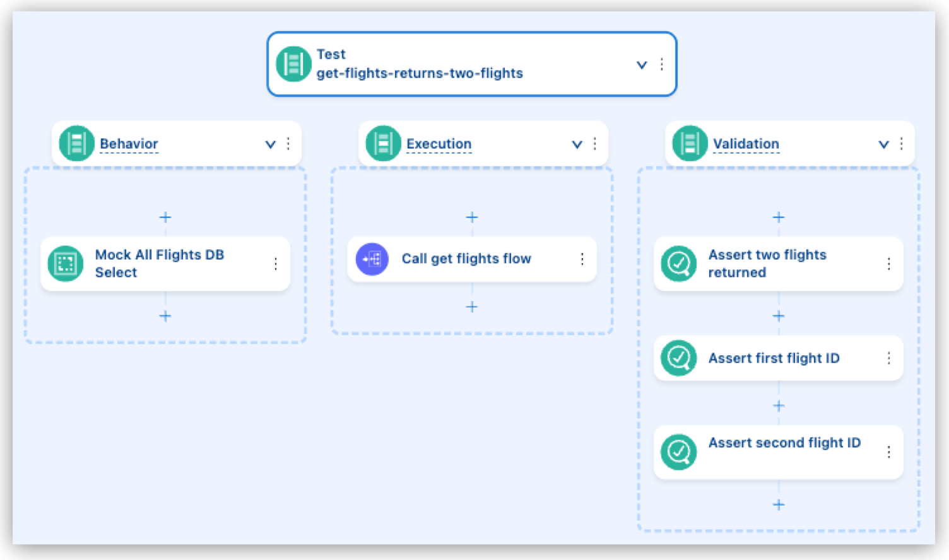
Task: Select the Behavior label
Action: pyautogui.click(x=129, y=144)
